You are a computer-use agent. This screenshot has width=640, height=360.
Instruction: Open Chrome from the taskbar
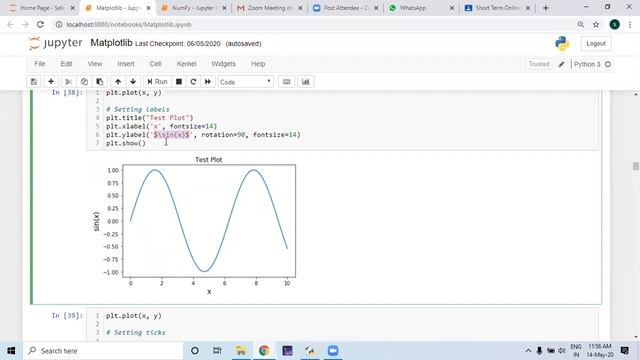(264, 351)
